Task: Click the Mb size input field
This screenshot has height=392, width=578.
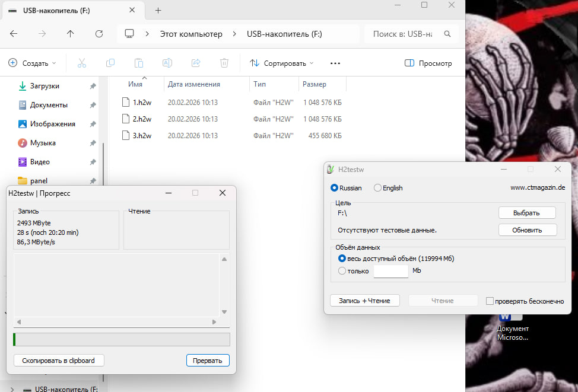Action: 390,271
